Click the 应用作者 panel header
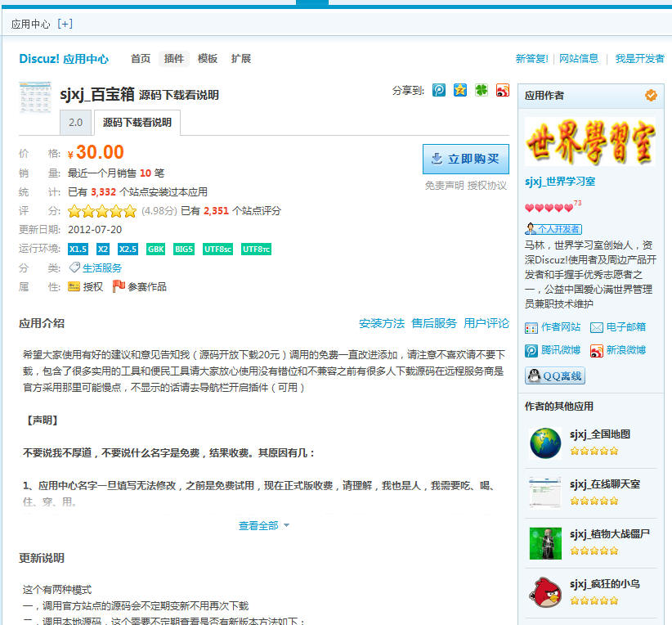The height and width of the screenshot is (625, 672). click(x=590, y=96)
